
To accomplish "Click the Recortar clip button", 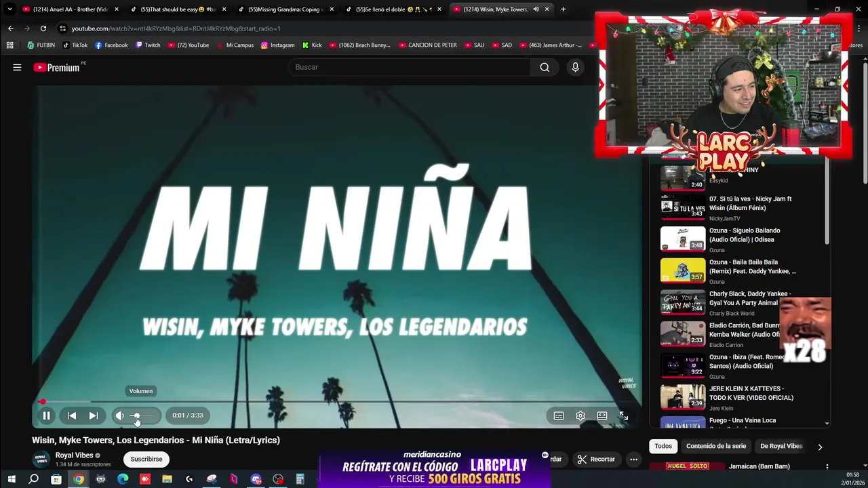I will pyautogui.click(x=596, y=459).
